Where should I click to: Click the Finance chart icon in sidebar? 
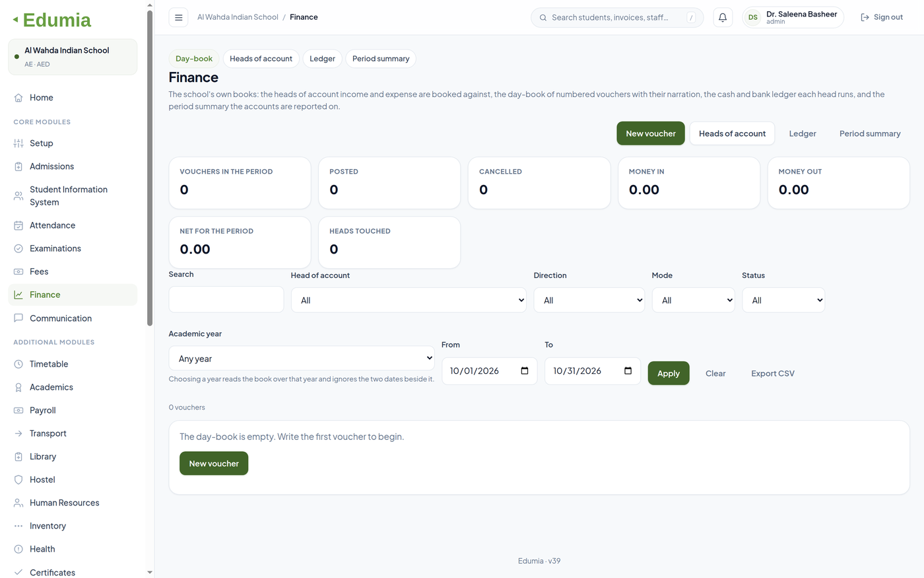coord(18,295)
